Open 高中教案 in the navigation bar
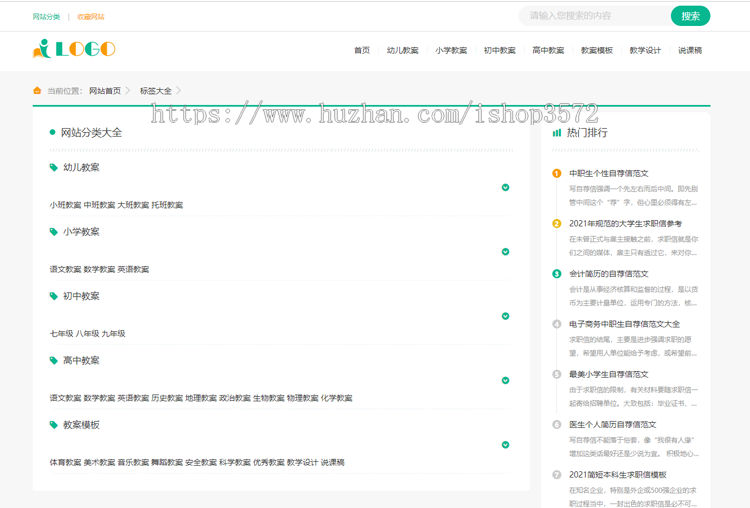This screenshot has height=508, width=750. pos(548,50)
